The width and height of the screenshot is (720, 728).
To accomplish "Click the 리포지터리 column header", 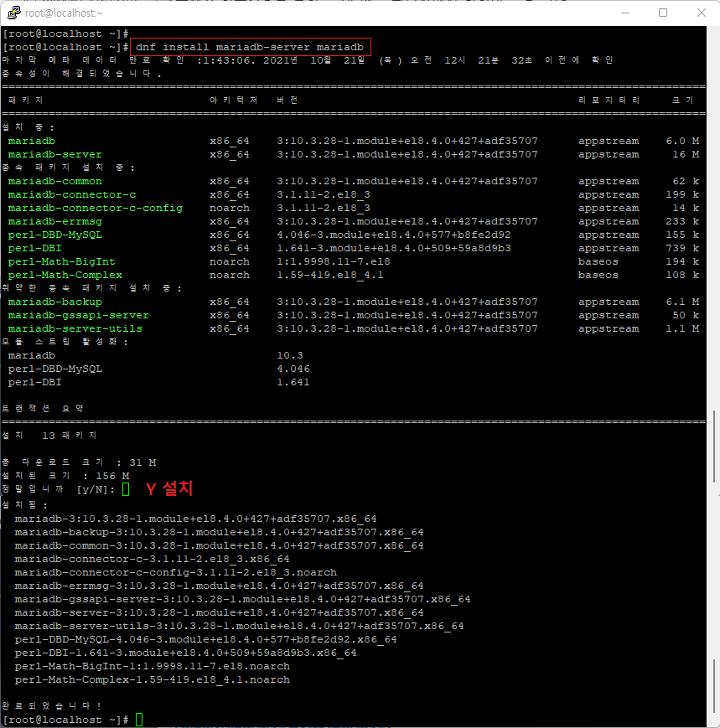I will click(609, 101).
